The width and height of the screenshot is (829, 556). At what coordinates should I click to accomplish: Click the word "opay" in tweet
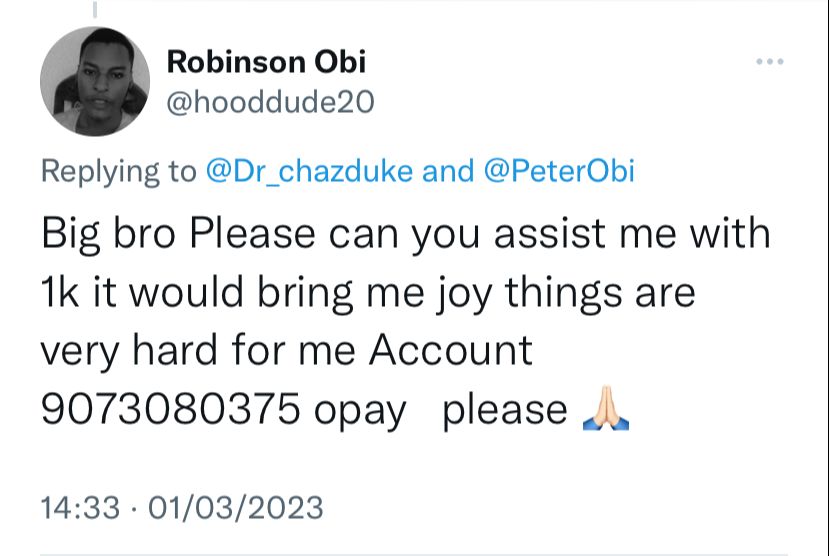pos(360,411)
